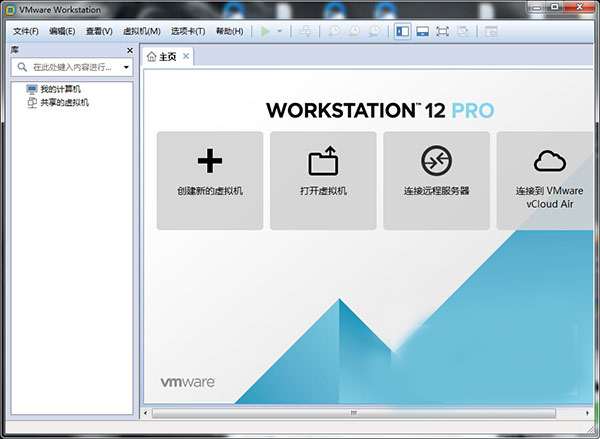Click the horizontal scrollbar thumb
600x439 pixels.
[x=354, y=413]
